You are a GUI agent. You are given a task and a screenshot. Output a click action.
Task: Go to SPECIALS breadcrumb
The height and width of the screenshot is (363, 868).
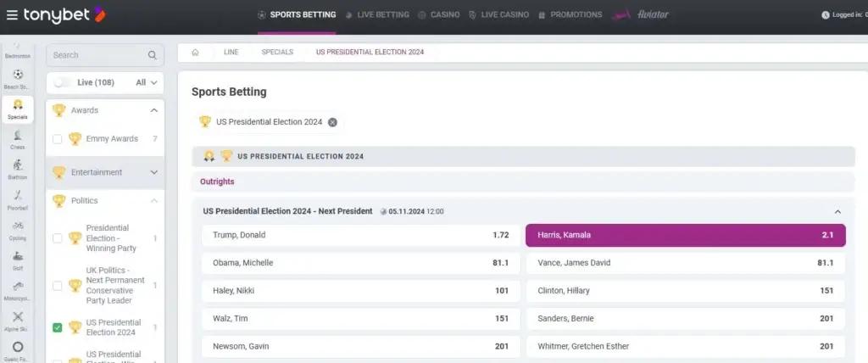click(277, 52)
